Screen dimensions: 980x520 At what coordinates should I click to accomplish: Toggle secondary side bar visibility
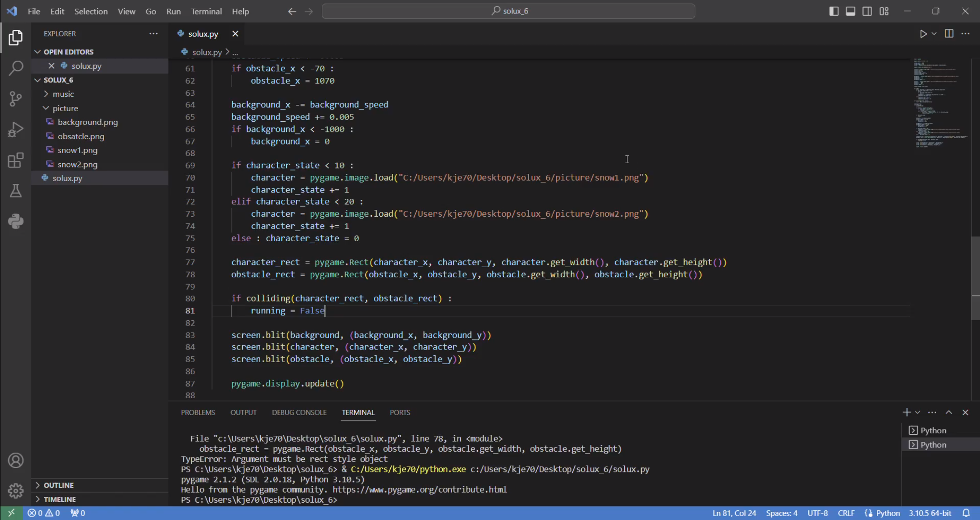click(x=867, y=11)
